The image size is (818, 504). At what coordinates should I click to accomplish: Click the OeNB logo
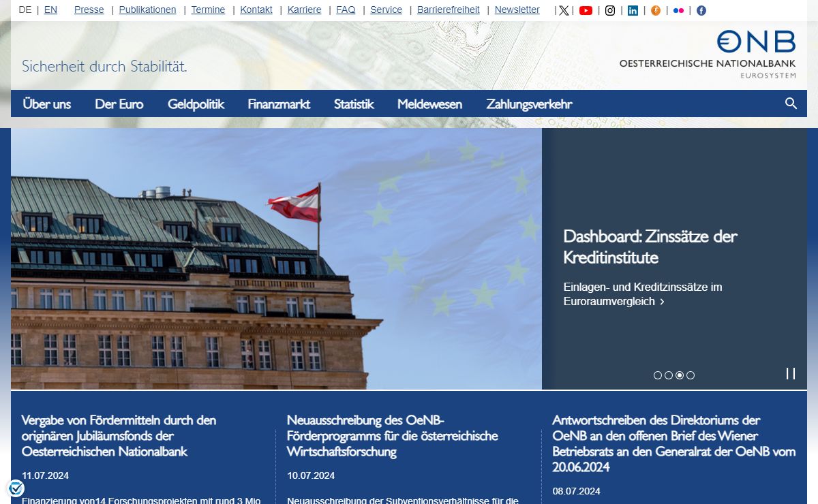(707, 54)
